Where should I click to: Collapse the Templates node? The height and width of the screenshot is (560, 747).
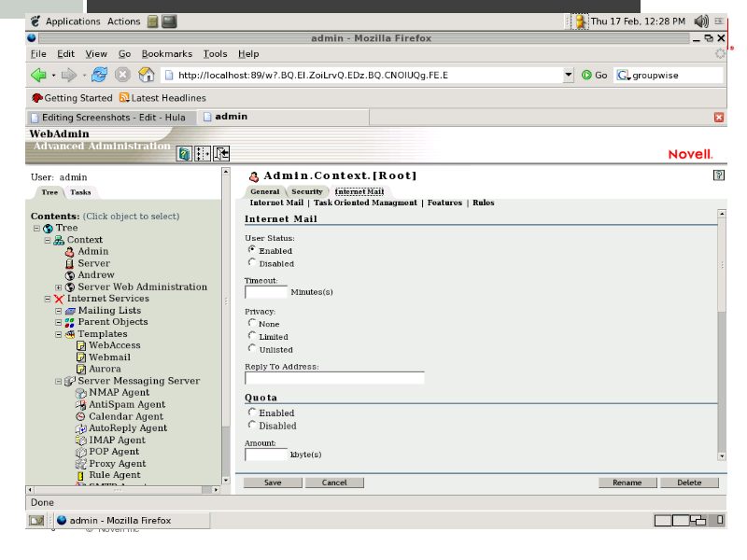(59, 335)
